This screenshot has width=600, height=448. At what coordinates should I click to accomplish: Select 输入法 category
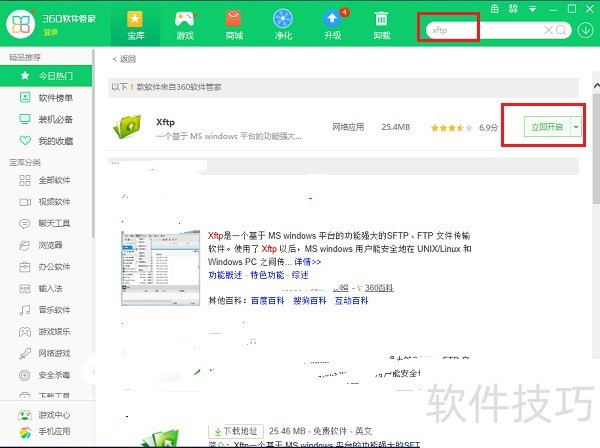(x=46, y=288)
